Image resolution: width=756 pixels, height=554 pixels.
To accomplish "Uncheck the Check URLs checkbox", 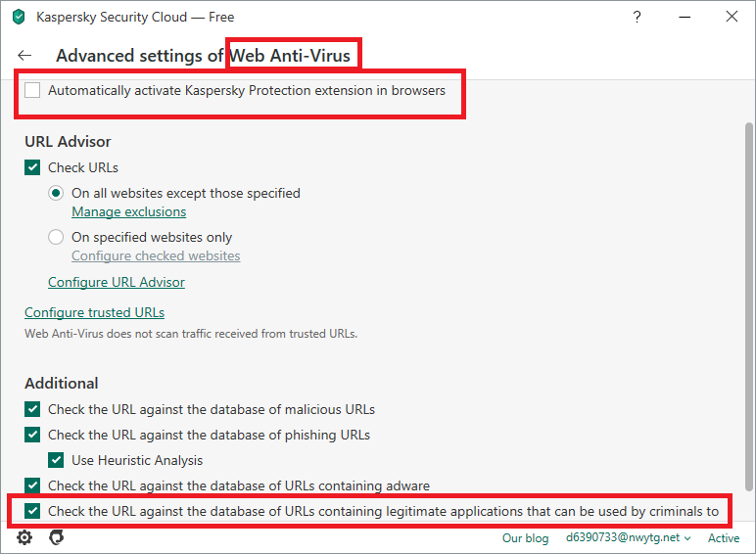I will (33, 167).
